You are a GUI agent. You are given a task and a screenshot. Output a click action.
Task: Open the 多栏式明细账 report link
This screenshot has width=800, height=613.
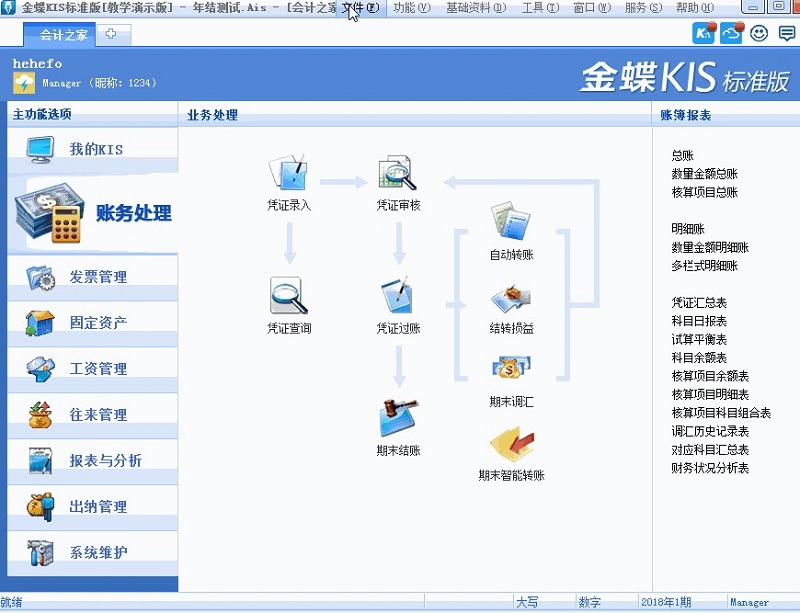click(x=704, y=266)
